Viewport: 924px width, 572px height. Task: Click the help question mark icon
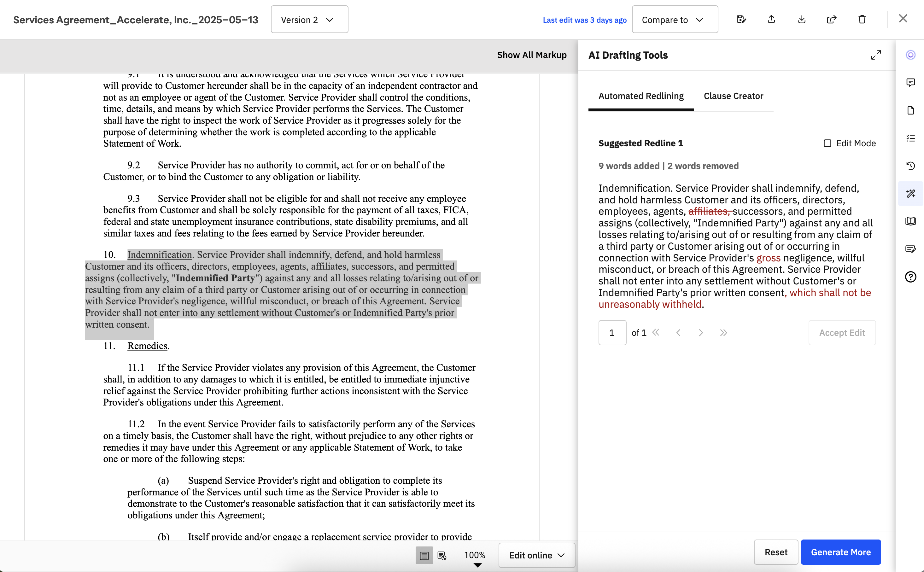910,277
